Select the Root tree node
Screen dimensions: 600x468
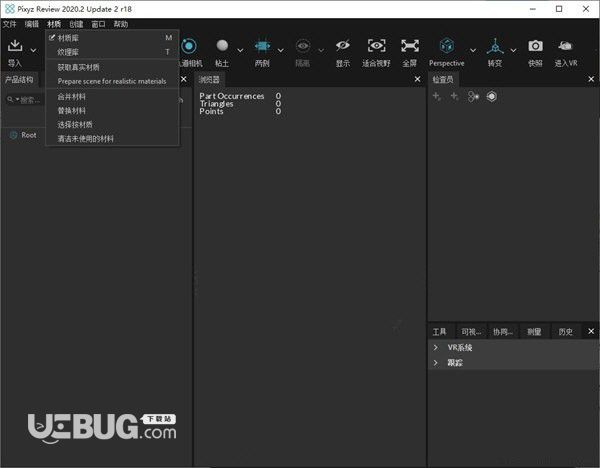tap(29, 135)
